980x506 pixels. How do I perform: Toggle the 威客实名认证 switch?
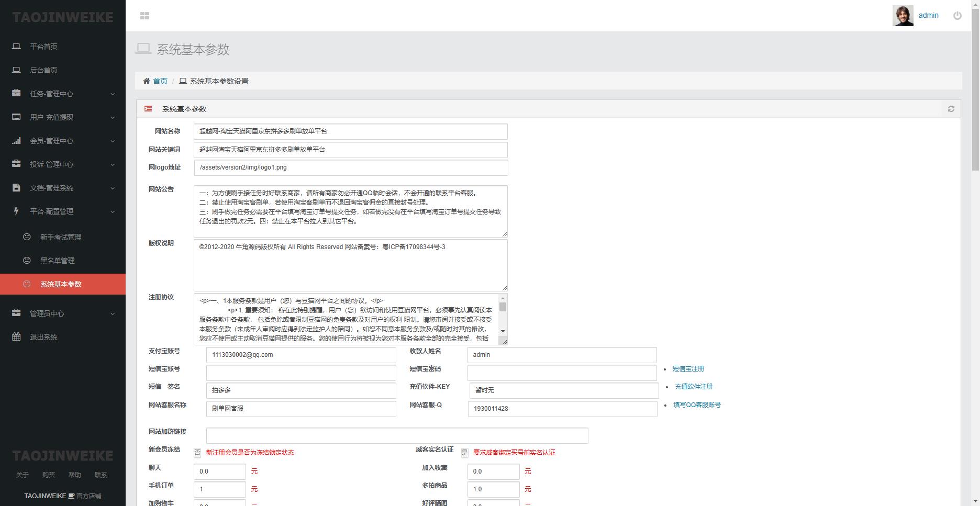pos(464,453)
